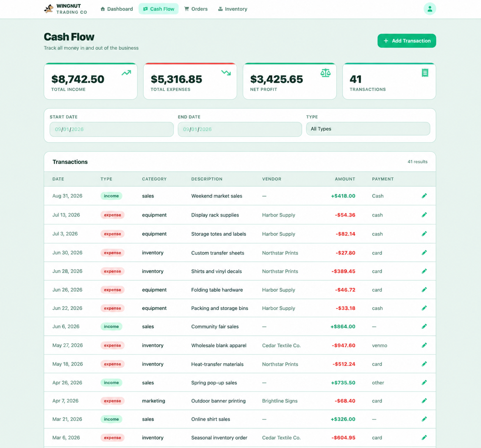
Task: Click the Date column header
Action: tap(58, 179)
